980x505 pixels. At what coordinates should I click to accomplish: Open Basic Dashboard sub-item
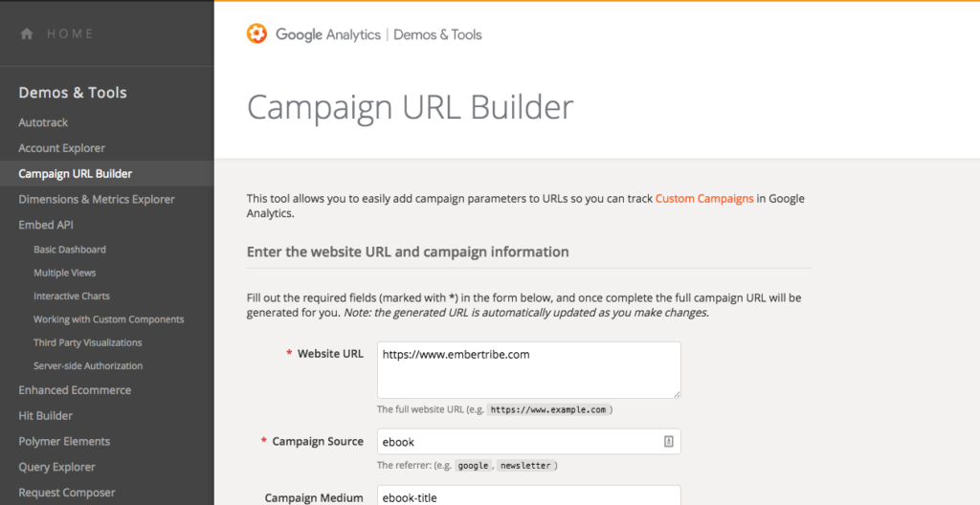(69, 250)
